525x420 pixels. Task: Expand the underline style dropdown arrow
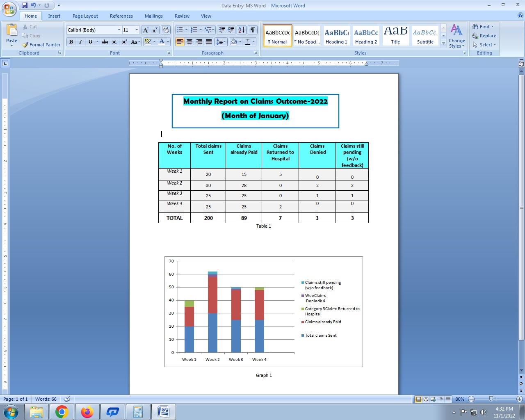97,42
